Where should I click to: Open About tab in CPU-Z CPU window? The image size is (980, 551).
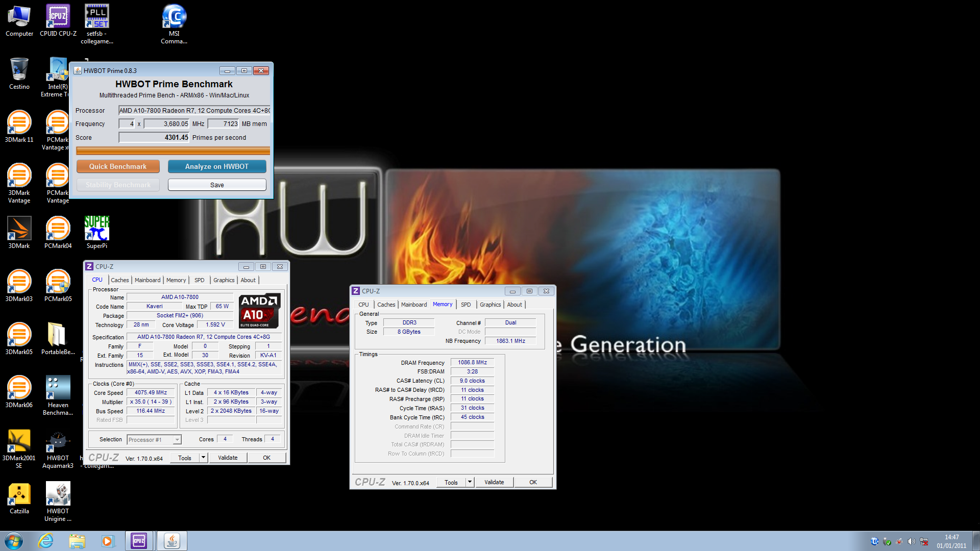248,280
